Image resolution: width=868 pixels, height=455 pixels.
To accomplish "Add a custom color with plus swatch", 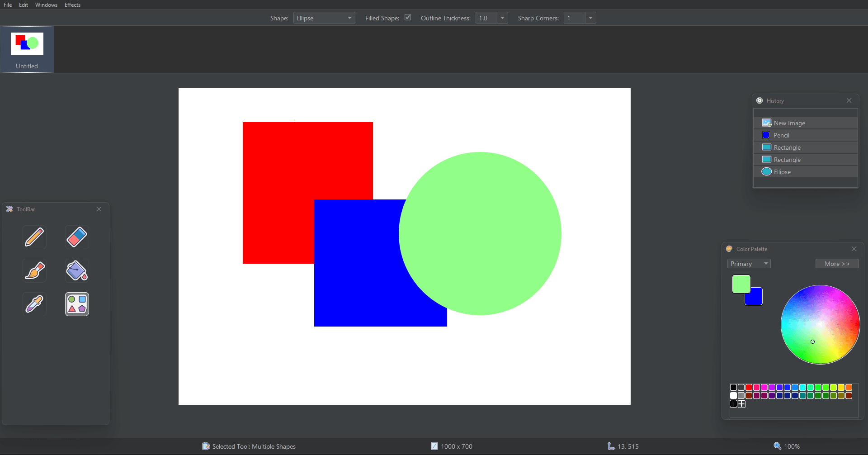I will click(x=741, y=404).
